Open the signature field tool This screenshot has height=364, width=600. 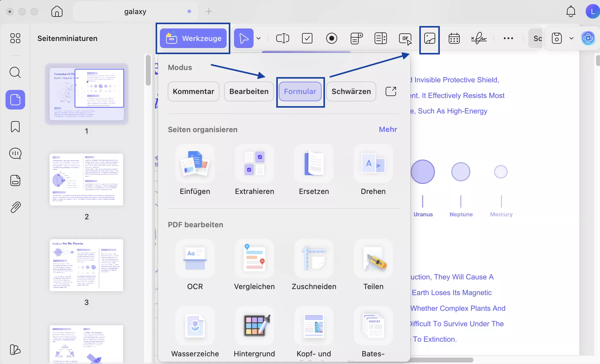[479, 39]
